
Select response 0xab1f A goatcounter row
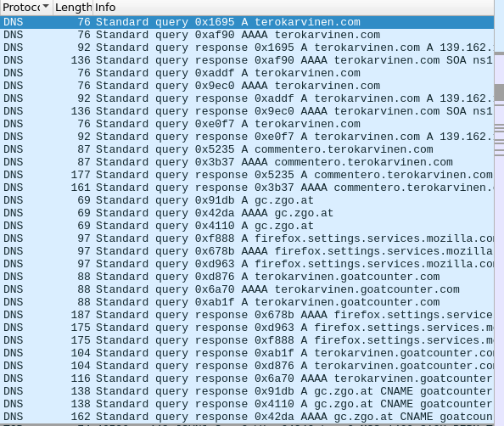[x=247, y=353]
